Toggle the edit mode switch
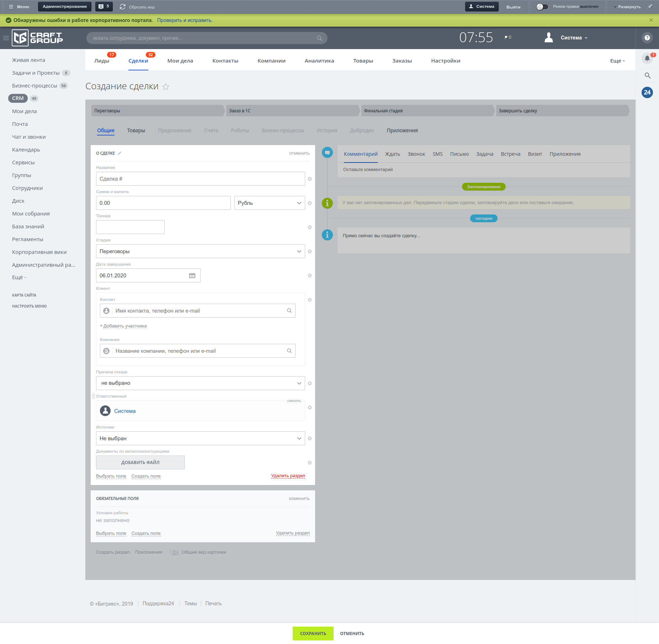Viewport: 659px width, 644px height. point(542,7)
